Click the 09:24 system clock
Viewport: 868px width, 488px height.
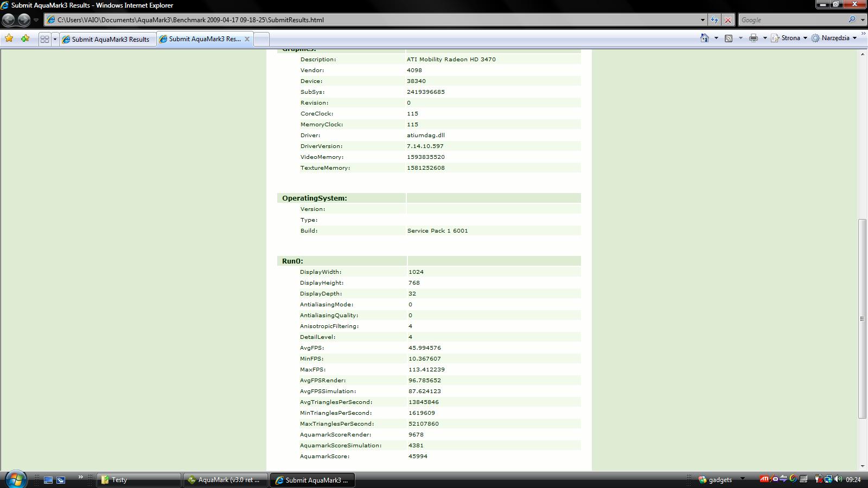tap(853, 480)
